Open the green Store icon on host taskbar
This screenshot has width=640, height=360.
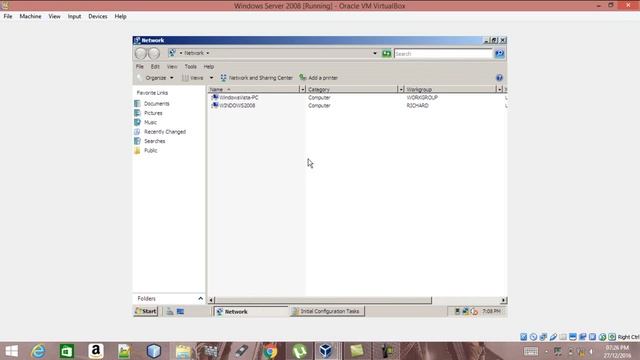click(x=67, y=351)
